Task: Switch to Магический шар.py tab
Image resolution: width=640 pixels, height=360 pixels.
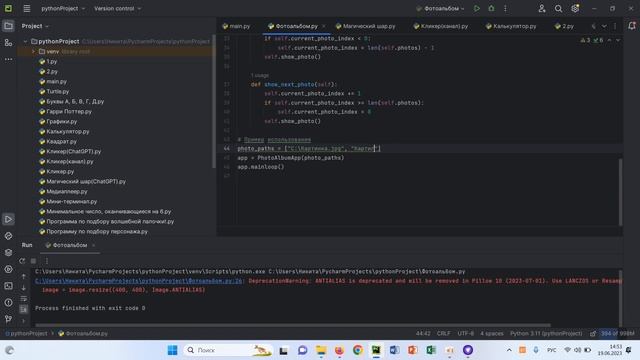Action: [365, 26]
